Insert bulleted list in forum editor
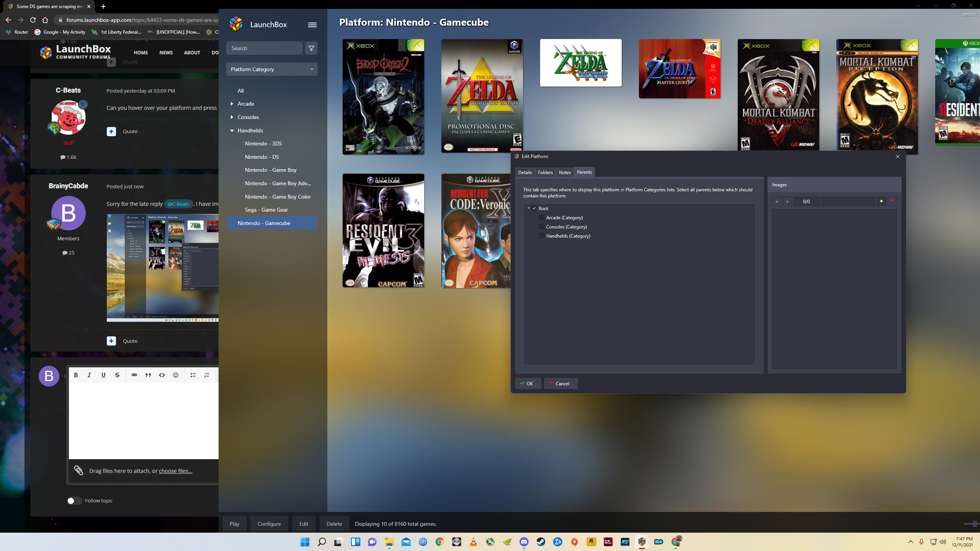 click(x=193, y=375)
